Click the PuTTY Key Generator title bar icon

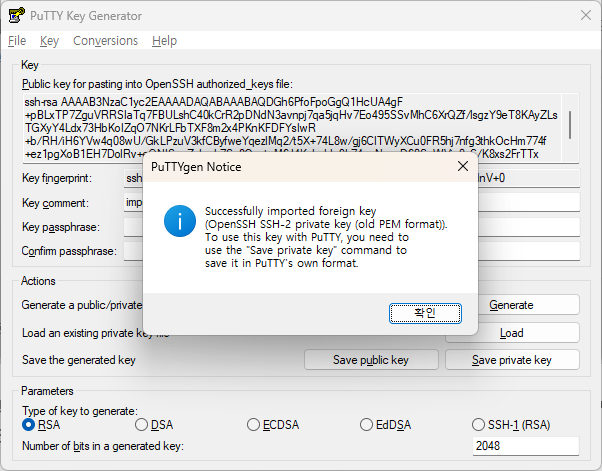17,16
